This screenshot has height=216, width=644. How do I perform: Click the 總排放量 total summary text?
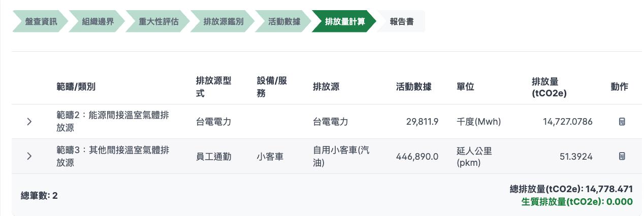pos(571,189)
